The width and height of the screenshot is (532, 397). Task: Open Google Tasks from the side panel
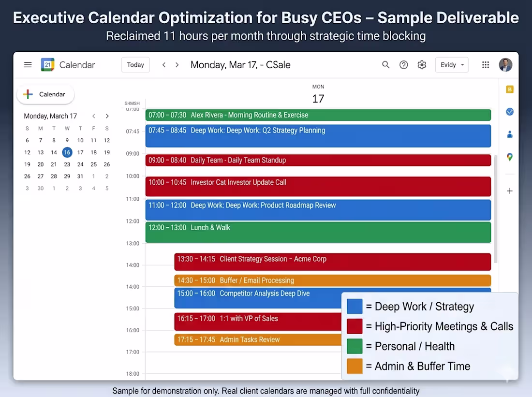click(x=510, y=112)
